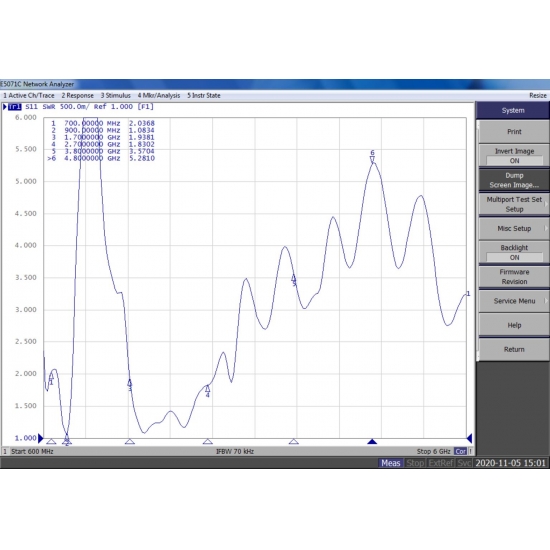
Task: Click the Firmware Revision softkey
Action: (x=514, y=277)
